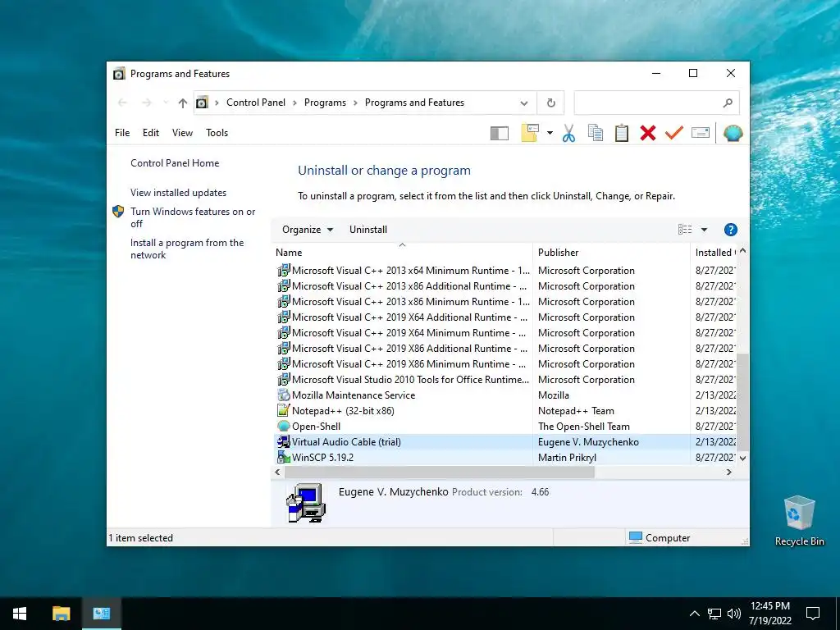This screenshot has width=840, height=630.
Task: Click the Uninstall button
Action: pyautogui.click(x=368, y=230)
